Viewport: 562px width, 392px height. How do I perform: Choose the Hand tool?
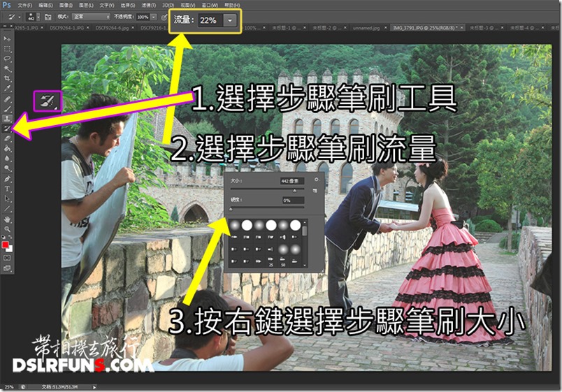click(7, 219)
